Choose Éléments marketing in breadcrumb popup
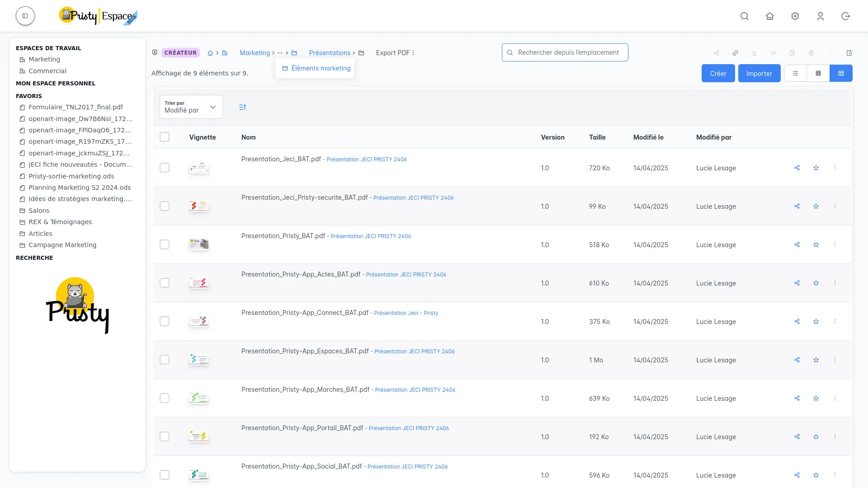Viewport: 868px width, 488px height. [316, 68]
